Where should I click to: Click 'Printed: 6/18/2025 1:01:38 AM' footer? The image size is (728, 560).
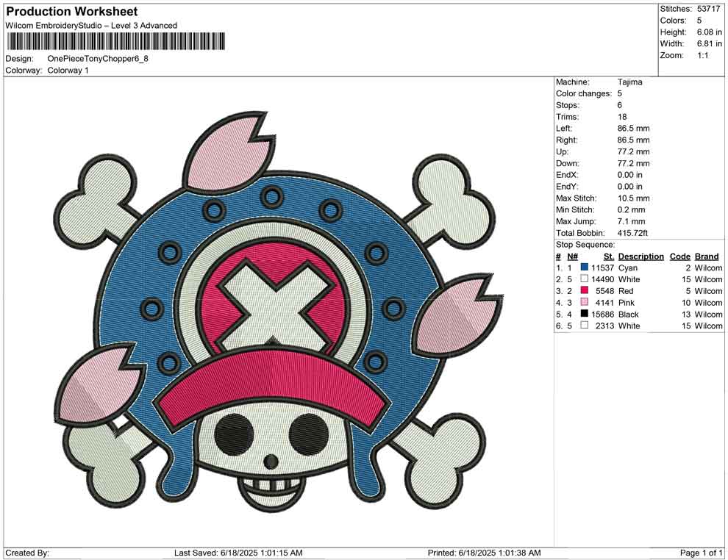(x=485, y=553)
